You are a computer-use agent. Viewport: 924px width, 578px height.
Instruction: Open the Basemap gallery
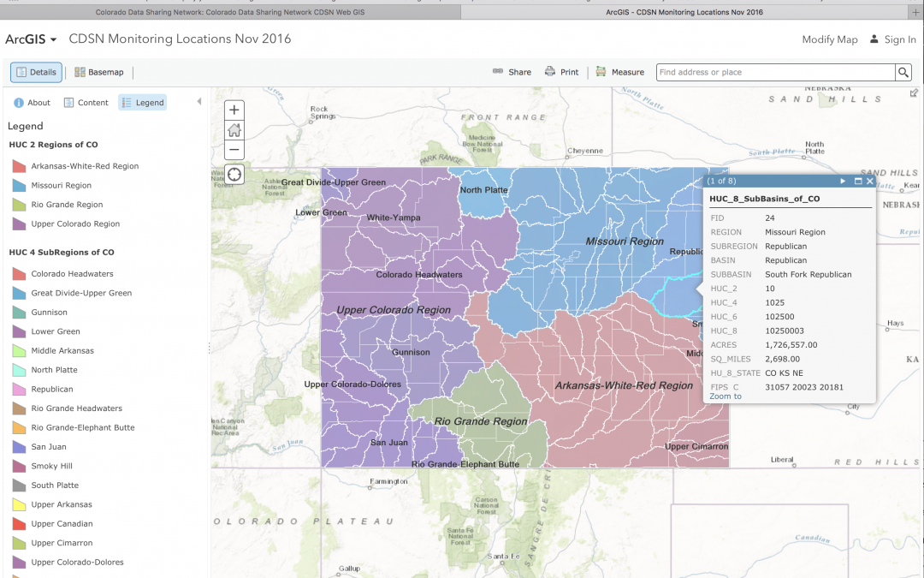tap(98, 73)
